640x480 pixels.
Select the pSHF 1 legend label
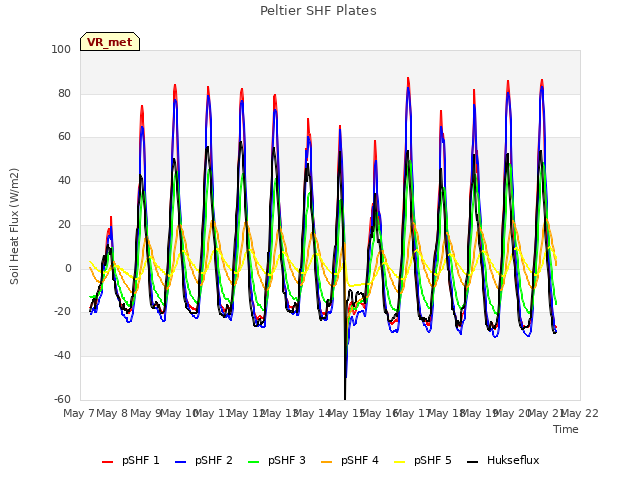point(141,460)
